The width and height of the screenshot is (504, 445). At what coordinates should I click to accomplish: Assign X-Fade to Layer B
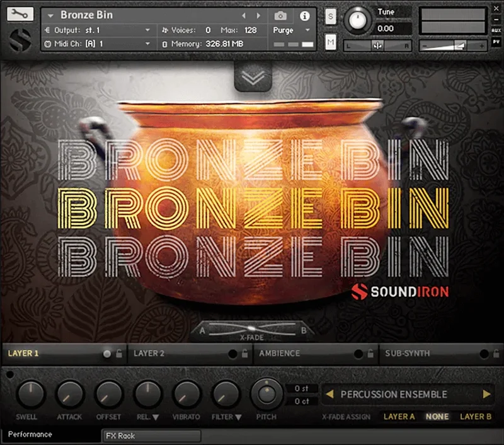coord(476,417)
